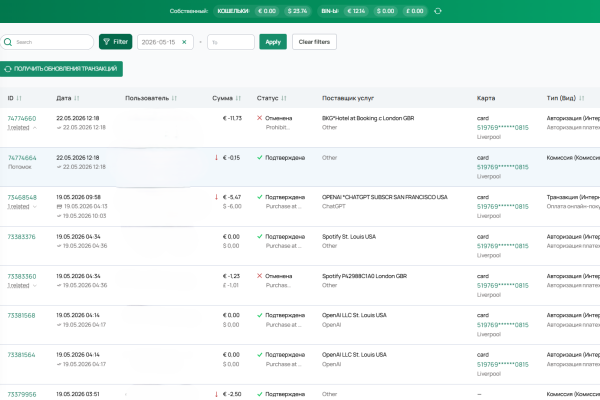Select the $ 23.74 wallet balance
Image resolution: width=600 pixels, height=400 pixels.
tap(297, 11)
